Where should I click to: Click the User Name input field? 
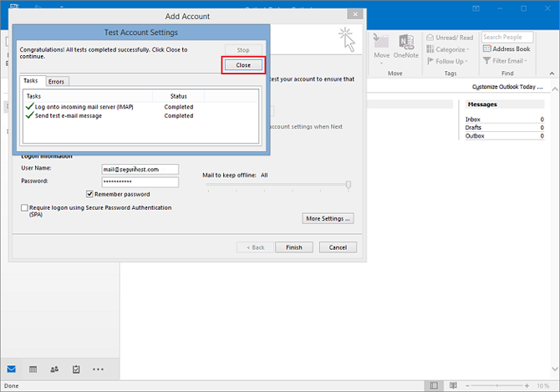(x=140, y=170)
